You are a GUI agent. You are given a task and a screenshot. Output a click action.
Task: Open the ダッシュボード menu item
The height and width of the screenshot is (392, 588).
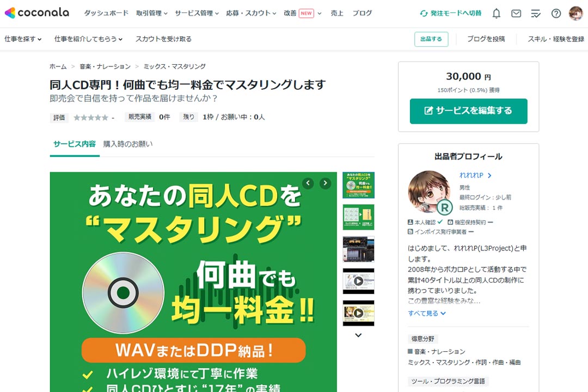pos(106,13)
